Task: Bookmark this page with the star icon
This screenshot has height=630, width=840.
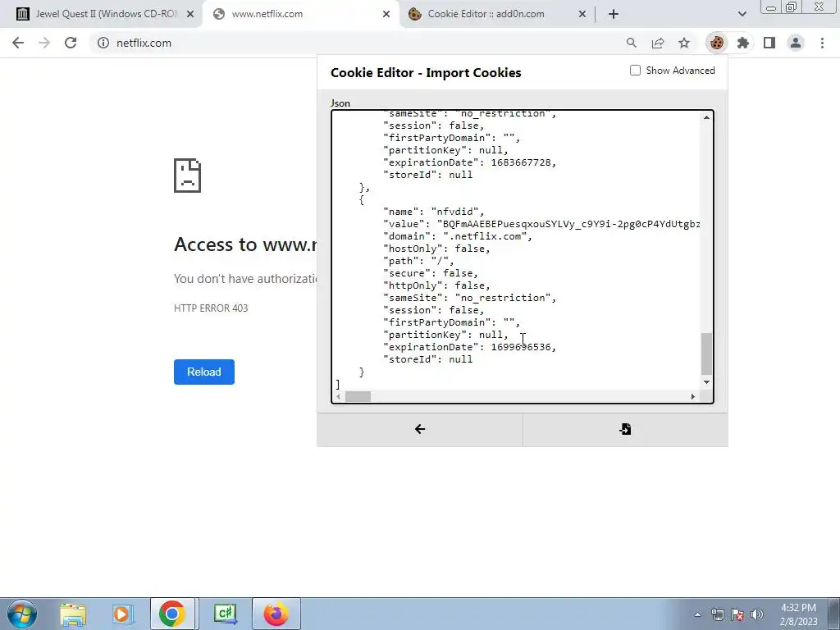Action: point(684,43)
